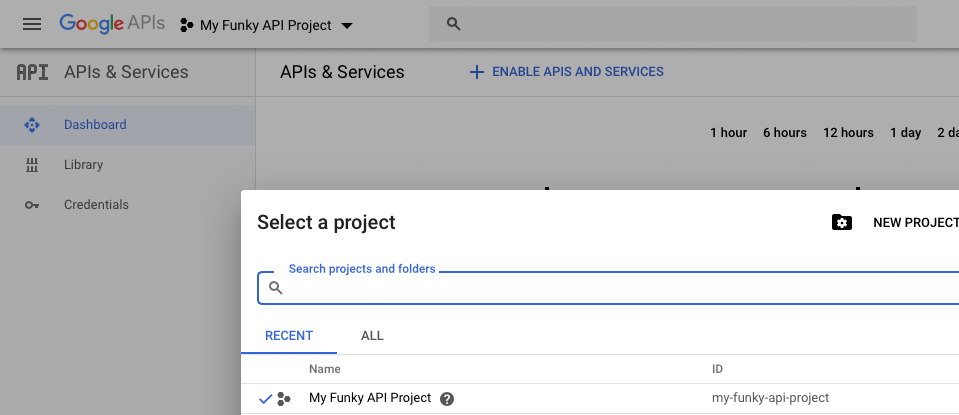Viewport: 959px width, 415px height.
Task: Open the Library sidebar item
Action: [x=127, y=165]
